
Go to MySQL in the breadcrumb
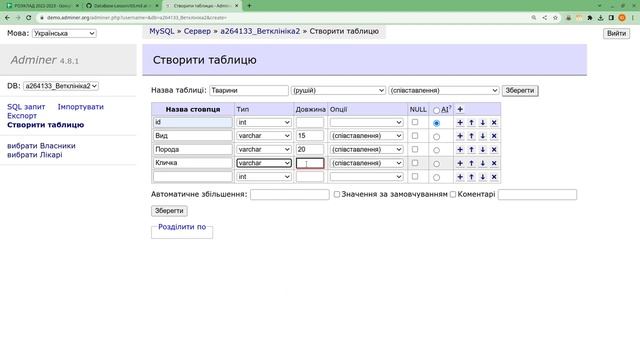pyautogui.click(x=162, y=31)
